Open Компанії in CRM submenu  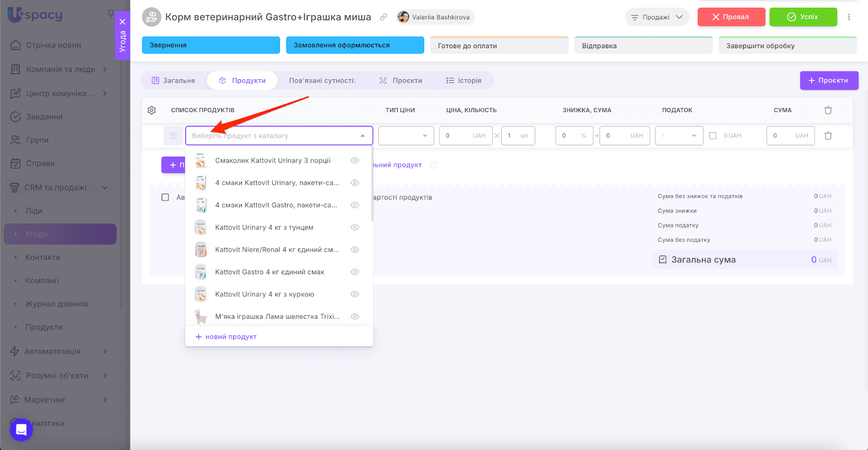(42, 281)
